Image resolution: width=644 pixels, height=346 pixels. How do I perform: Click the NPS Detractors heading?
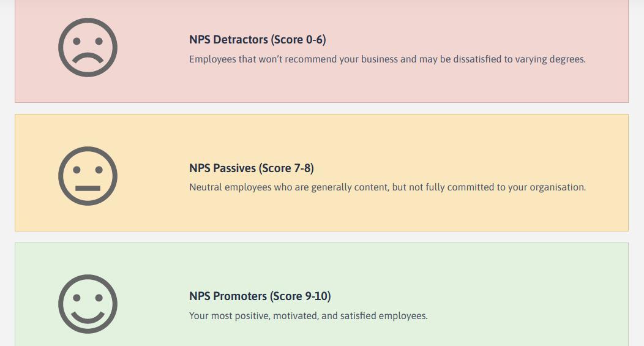point(258,39)
